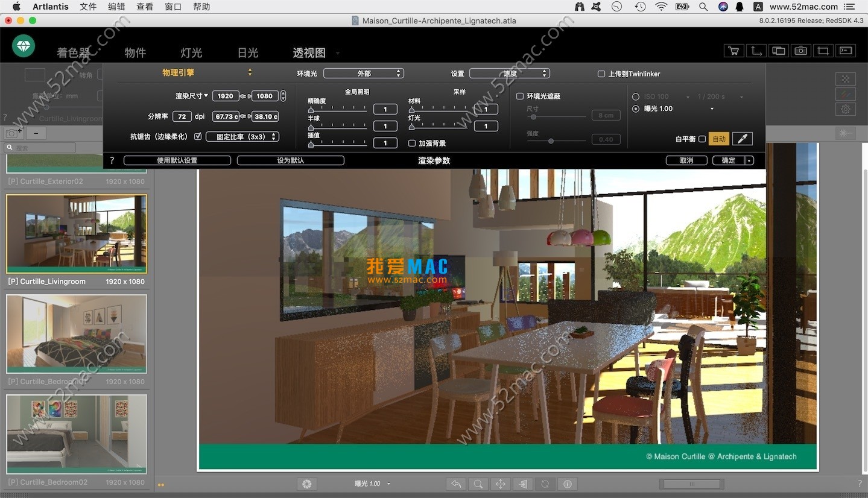Click the 设为默认 button
Image resolution: width=868 pixels, height=498 pixels.
(x=291, y=160)
